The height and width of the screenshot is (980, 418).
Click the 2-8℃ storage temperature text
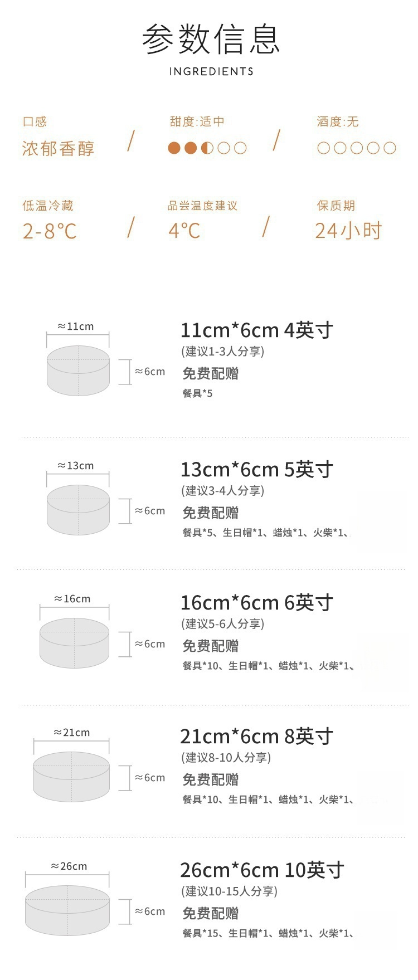[50, 231]
